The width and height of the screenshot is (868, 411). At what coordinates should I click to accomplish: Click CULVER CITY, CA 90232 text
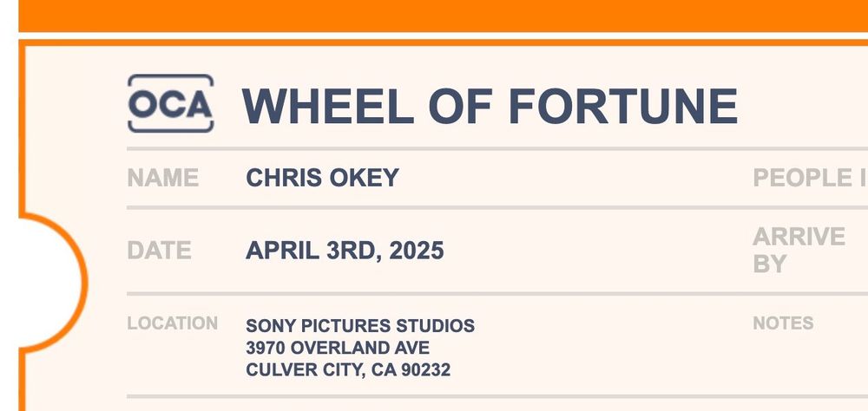click(x=348, y=369)
